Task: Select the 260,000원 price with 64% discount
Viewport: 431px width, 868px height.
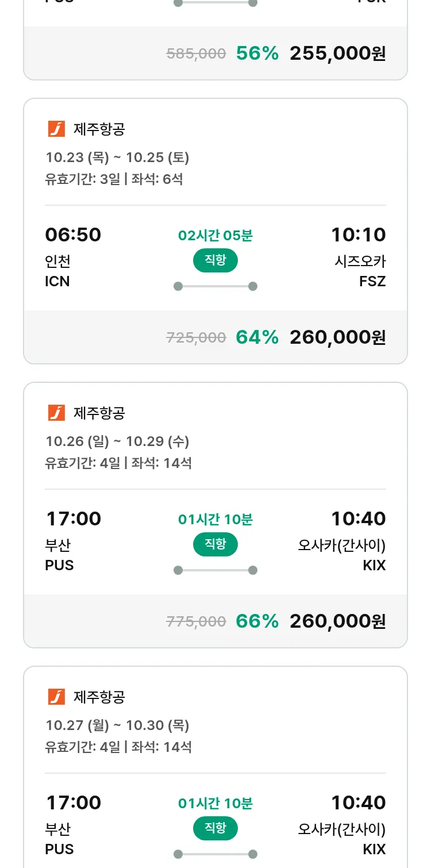Action: click(337, 337)
